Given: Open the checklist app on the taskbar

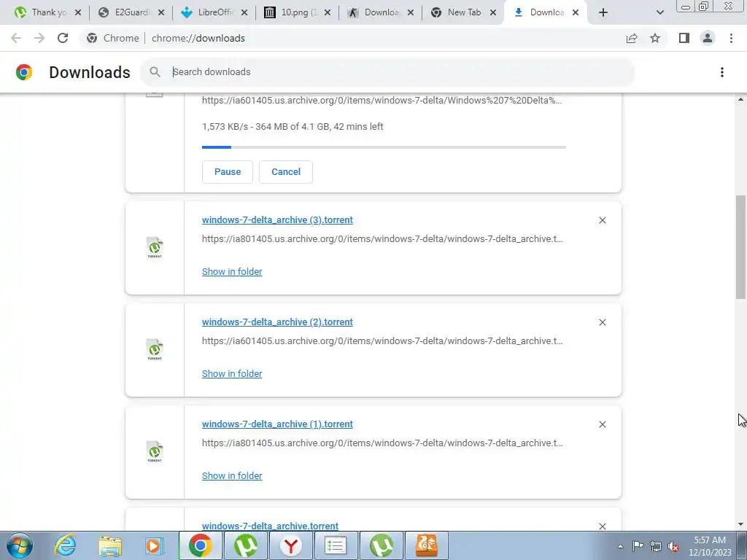Looking at the screenshot, I should pyautogui.click(x=336, y=545).
